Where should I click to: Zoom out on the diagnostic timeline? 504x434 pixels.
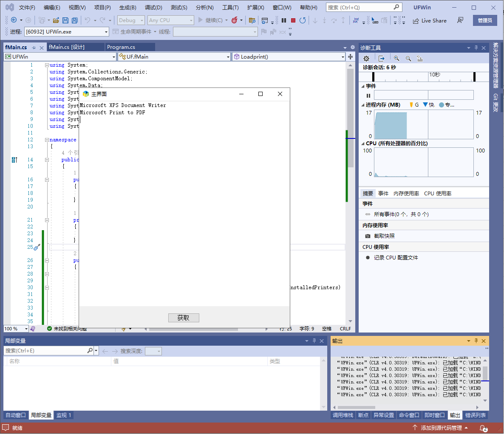click(408, 59)
